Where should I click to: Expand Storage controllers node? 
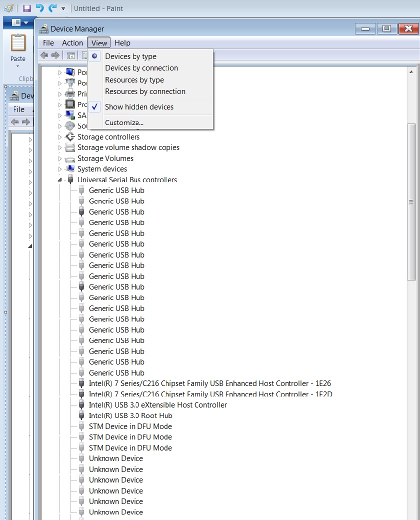pos(60,137)
